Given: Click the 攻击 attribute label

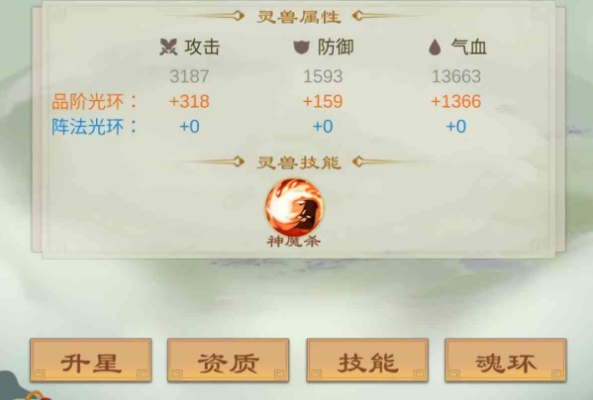Looking at the screenshot, I should tap(202, 47).
